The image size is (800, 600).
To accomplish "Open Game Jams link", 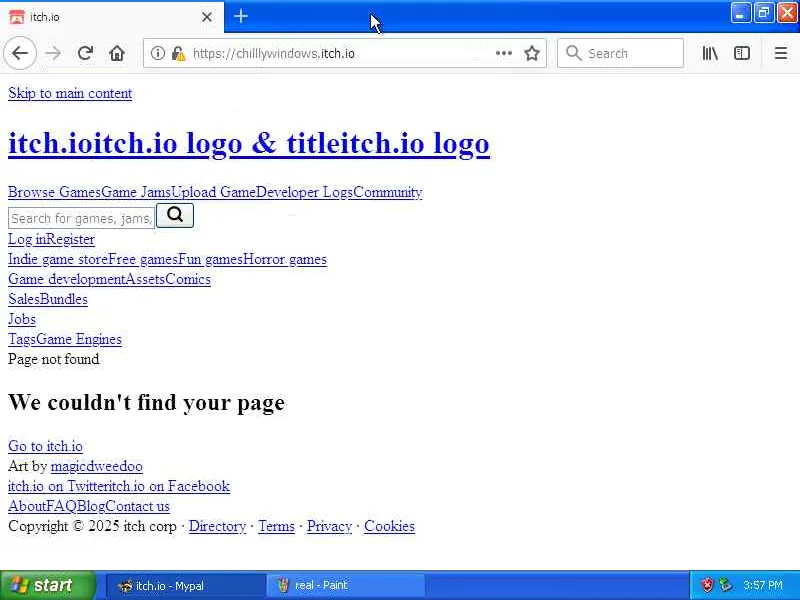I will coord(136,192).
